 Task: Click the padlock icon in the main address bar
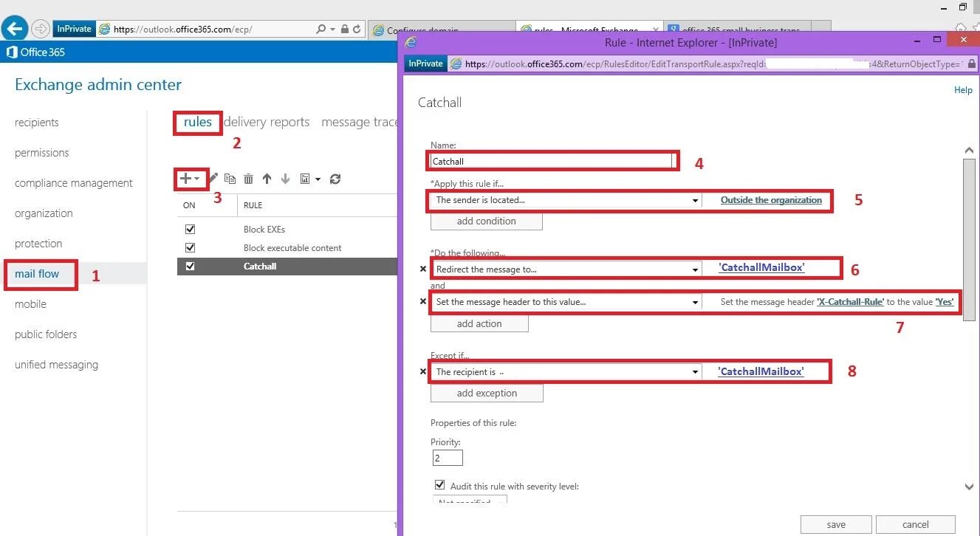344,29
